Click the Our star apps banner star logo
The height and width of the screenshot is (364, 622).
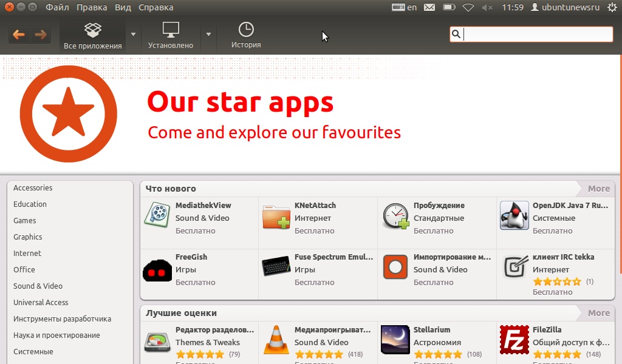(x=68, y=113)
